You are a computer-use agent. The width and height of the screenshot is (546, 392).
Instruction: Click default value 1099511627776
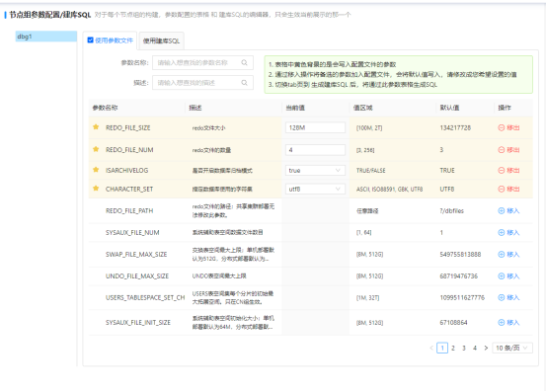462,297
